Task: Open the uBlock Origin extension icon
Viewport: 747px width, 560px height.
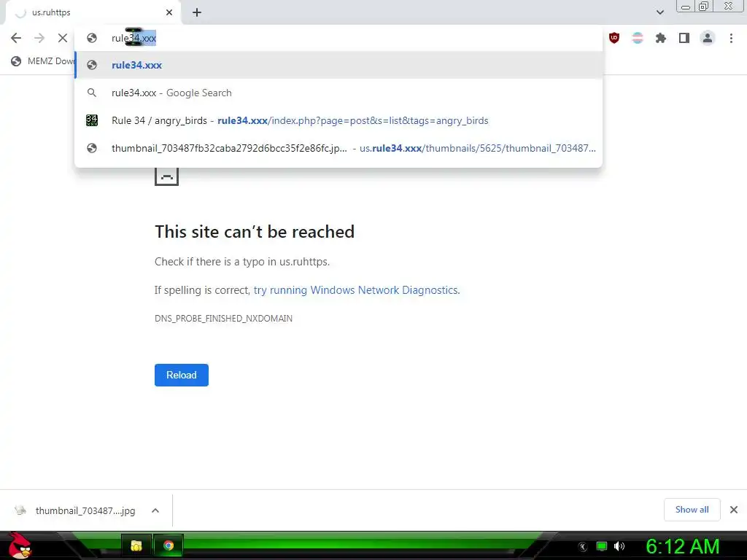Action: pos(614,38)
